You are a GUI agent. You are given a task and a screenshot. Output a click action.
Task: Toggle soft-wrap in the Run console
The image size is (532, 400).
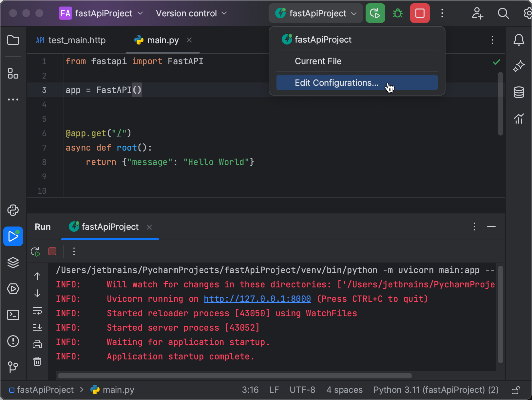(x=38, y=311)
